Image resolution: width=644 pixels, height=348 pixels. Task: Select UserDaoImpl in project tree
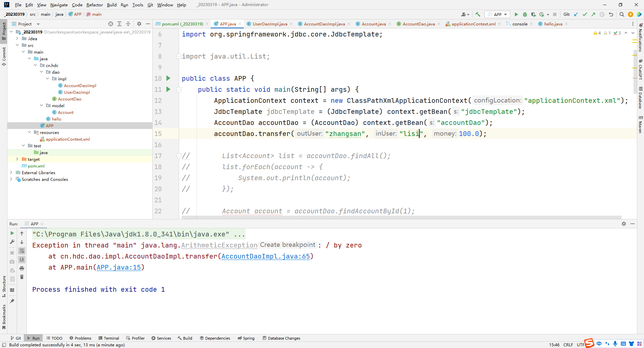coord(77,92)
